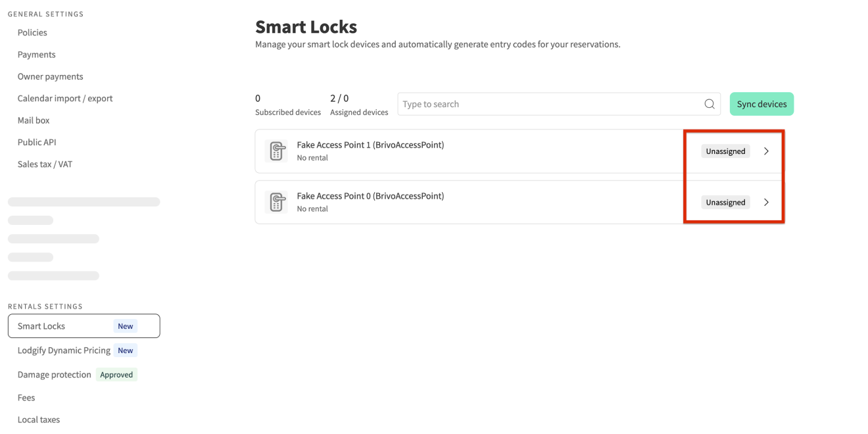Click Fake Access Point 0 lock icon
Screen dimensions: 868x434
(276, 203)
